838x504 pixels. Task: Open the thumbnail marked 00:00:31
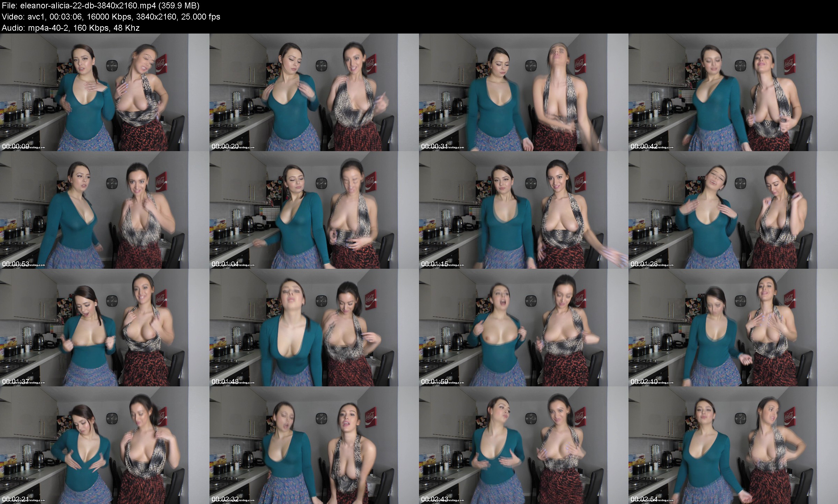point(524,92)
